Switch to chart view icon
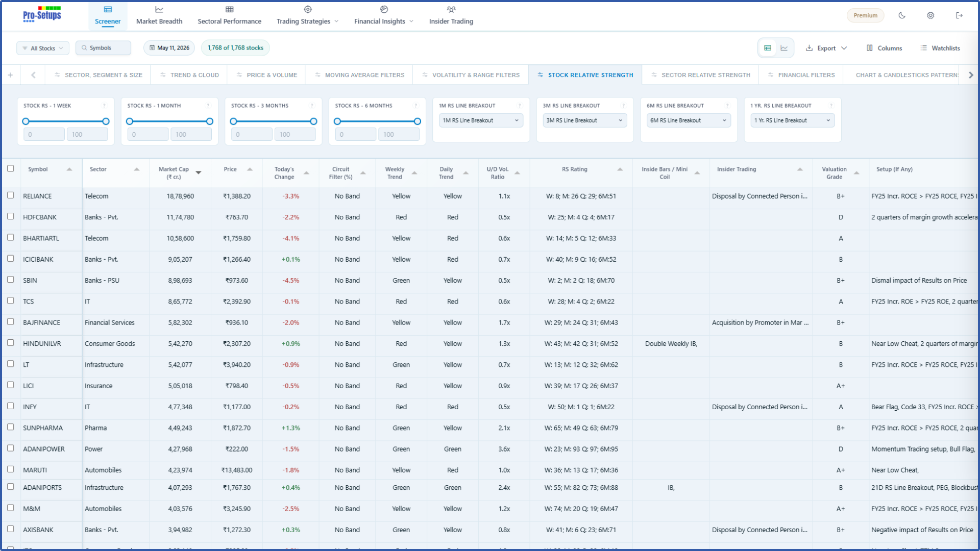The height and width of the screenshot is (551, 980). pyautogui.click(x=784, y=48)
